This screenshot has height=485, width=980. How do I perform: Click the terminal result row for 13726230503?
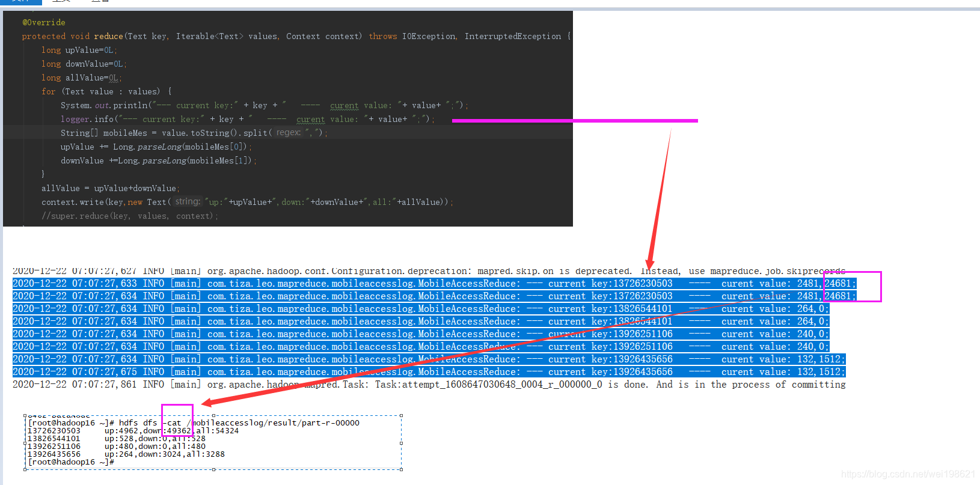133,431
